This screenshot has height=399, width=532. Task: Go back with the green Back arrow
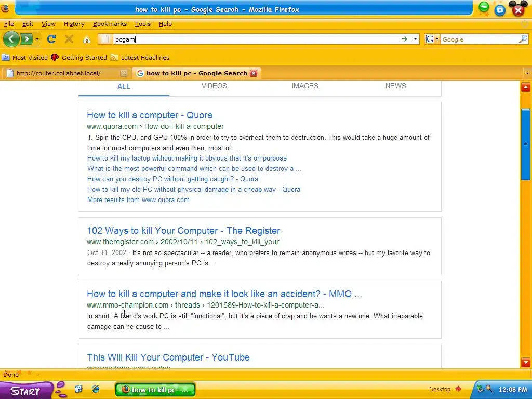pyautogui.click(x=11, y=39)
